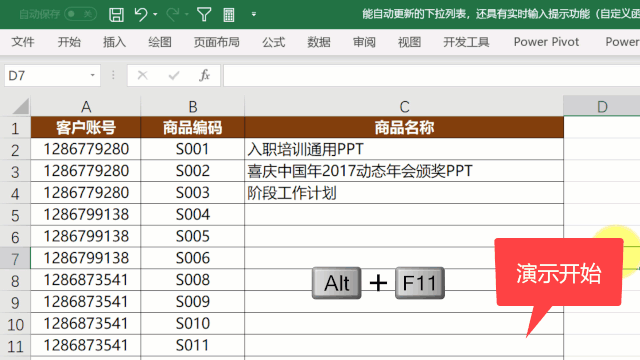Click the Undo arrow icon
Viewport: 640px width, 360px height.
tap(141, 15)
